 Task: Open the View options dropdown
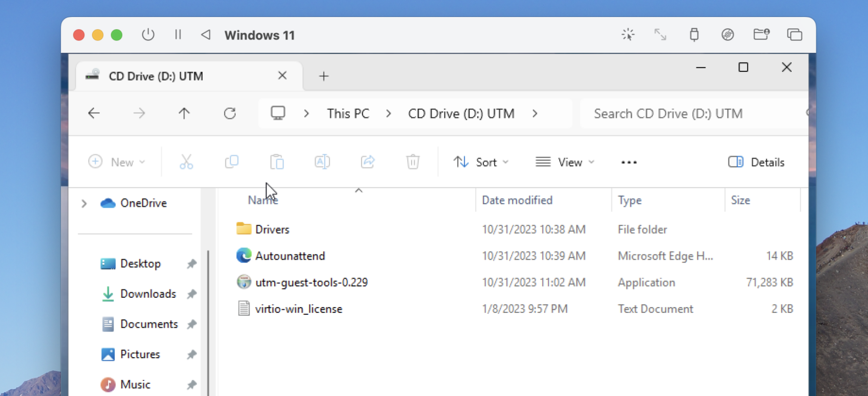click(x=565, y=162)
